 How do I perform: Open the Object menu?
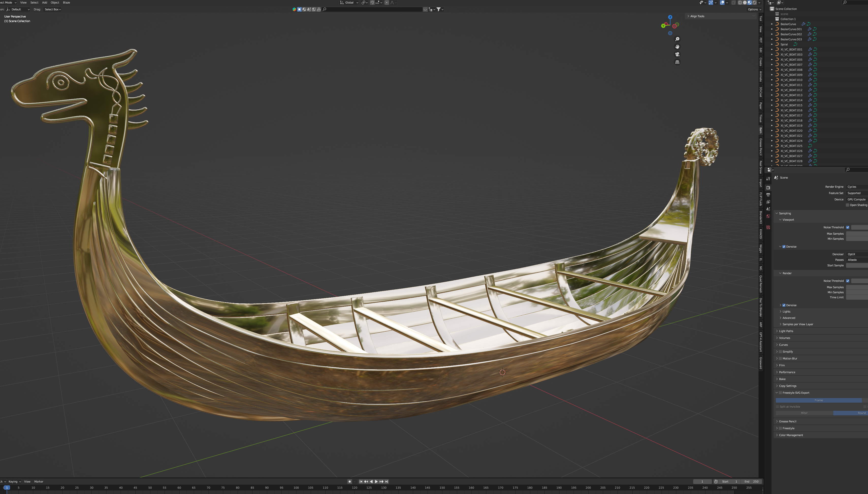click(x=55, y=2)
